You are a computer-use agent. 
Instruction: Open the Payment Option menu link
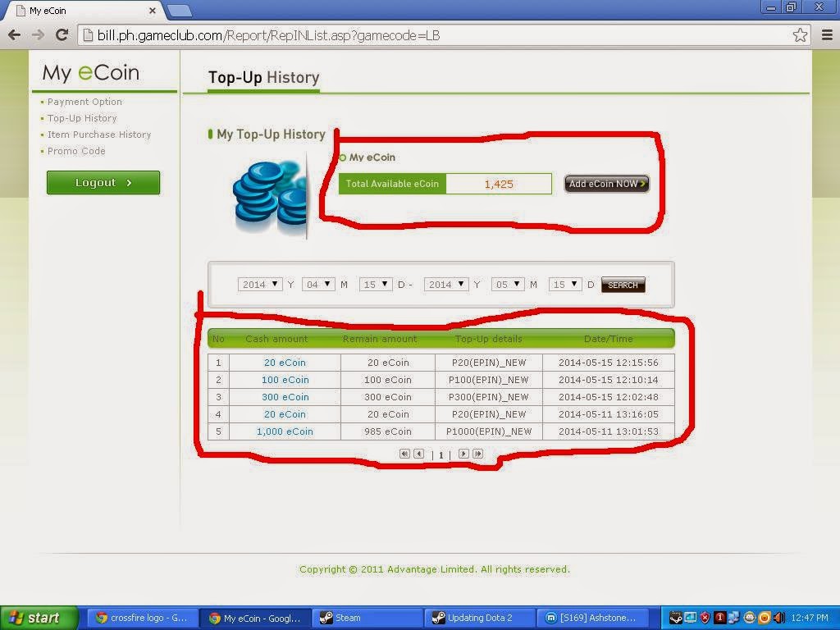point(84,102)
